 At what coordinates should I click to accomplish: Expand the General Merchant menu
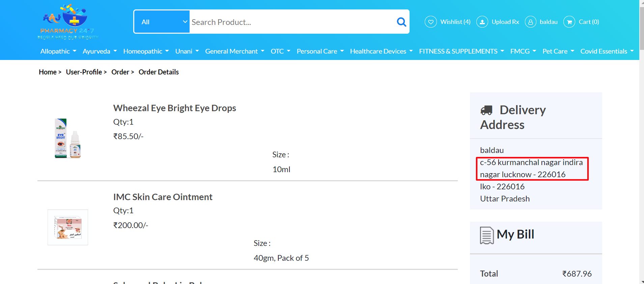coord(235,51)
